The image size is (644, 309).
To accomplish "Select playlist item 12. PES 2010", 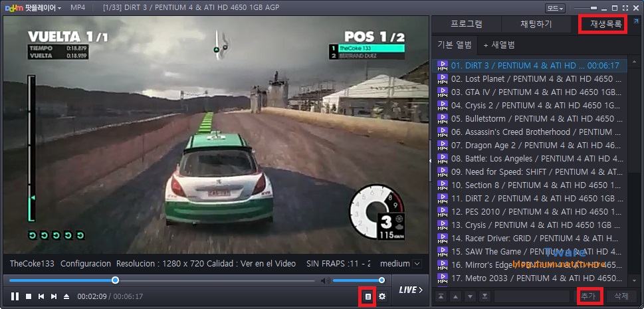I will click(530, 211).
